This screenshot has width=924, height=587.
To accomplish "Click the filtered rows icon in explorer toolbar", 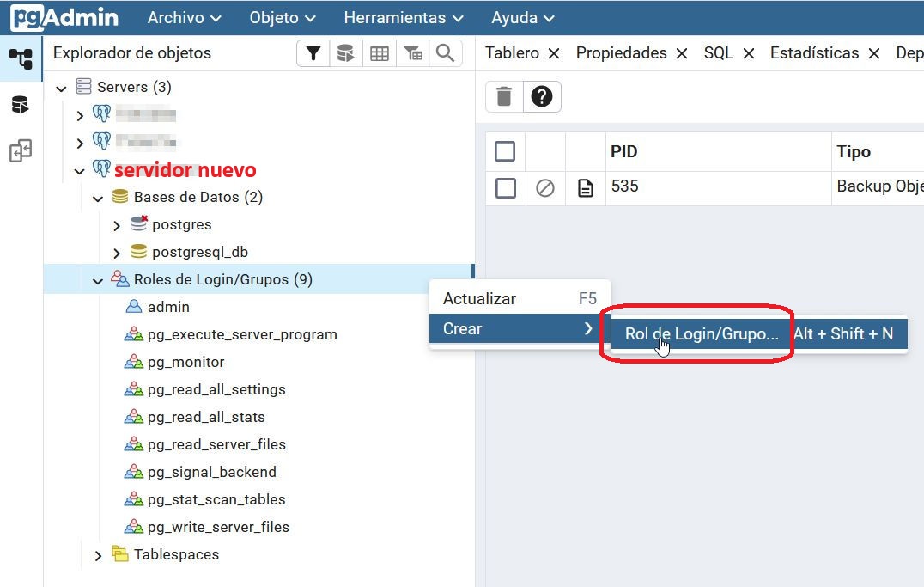I will pos(413,53).
